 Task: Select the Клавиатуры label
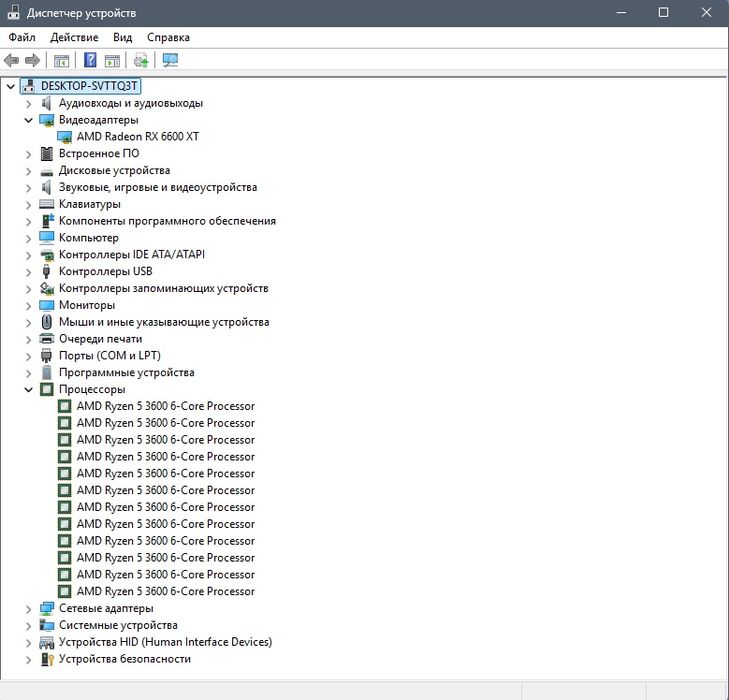90,204
